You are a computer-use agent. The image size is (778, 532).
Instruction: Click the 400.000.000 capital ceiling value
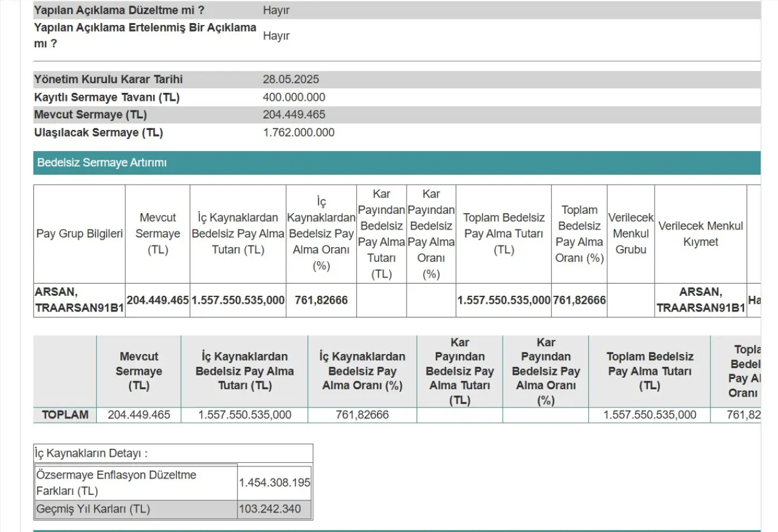(294, 97)
